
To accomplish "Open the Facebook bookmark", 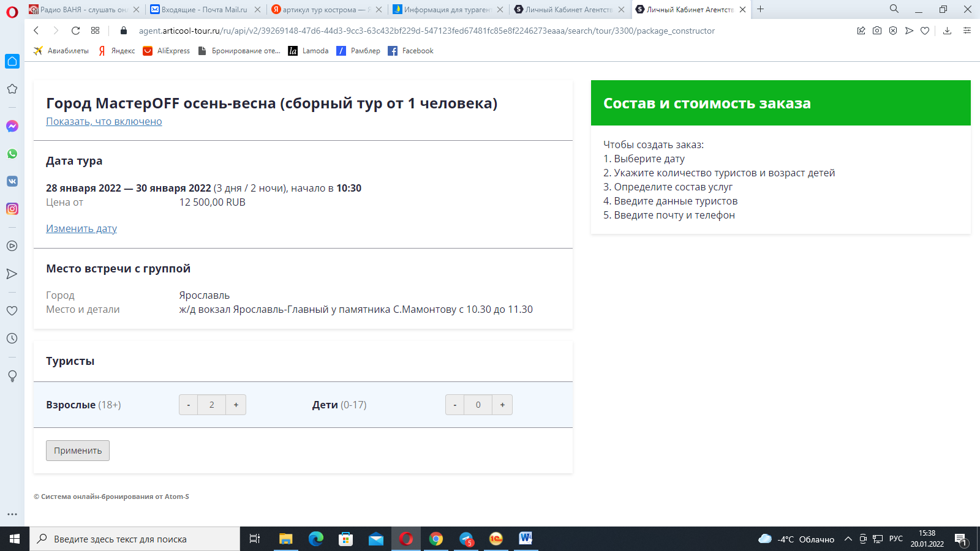I will [x=411, y=51].
